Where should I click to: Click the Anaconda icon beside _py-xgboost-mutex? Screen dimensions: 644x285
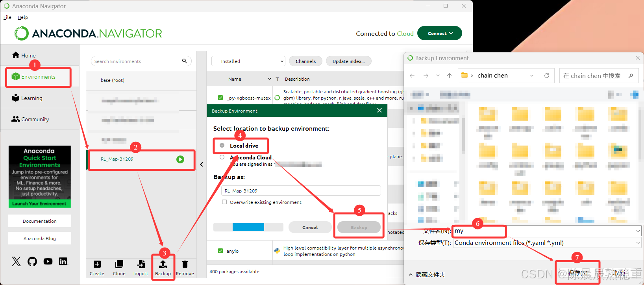point(277,98)
